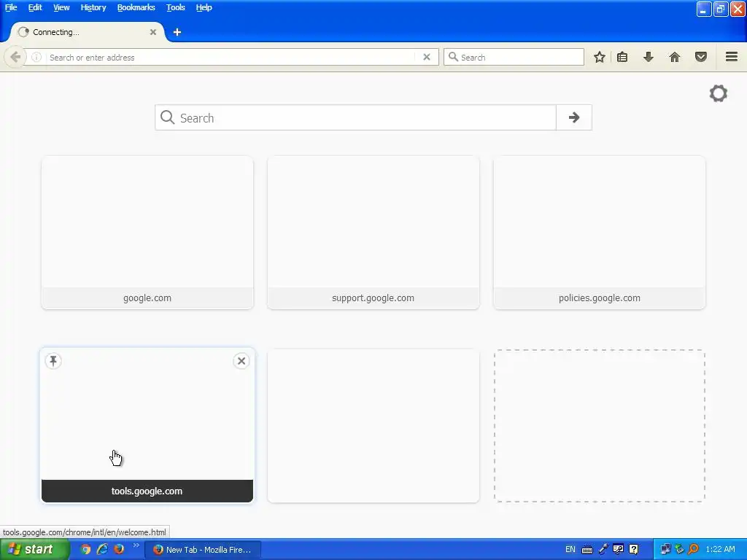
Task: Open the Help menu
Action: coord(204,7)
